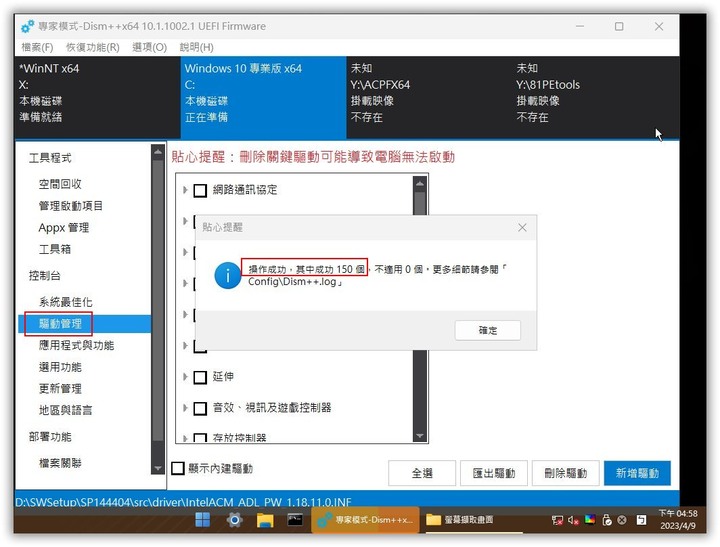Expand the 存放控制器 tree node
This screenshot has height=547, width=720.
(x=185, y=438)
